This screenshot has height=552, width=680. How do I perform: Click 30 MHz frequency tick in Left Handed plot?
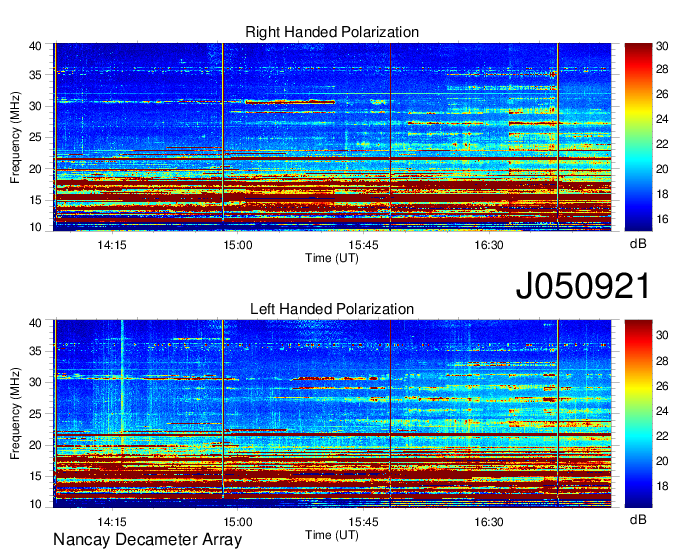point(35,382)
